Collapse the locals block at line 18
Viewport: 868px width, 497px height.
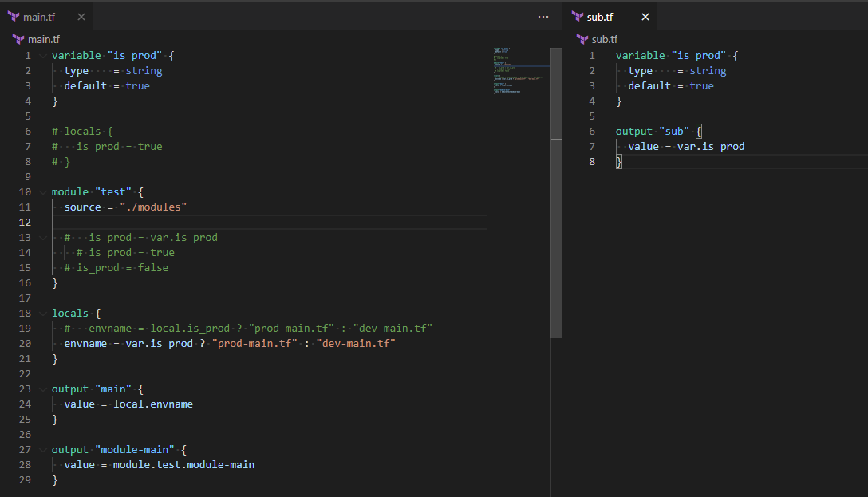coord(42,314)
